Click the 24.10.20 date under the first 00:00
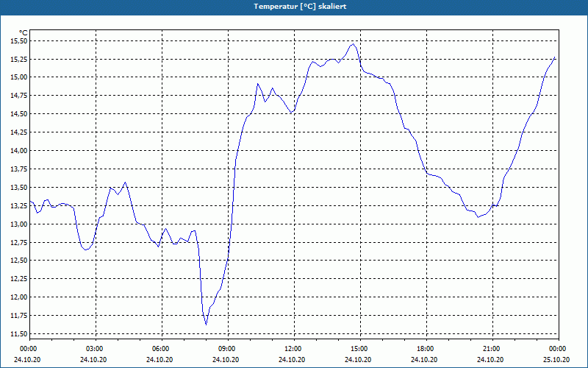The width and height of the screenshot is (588, 368). [x=27, y=359]
